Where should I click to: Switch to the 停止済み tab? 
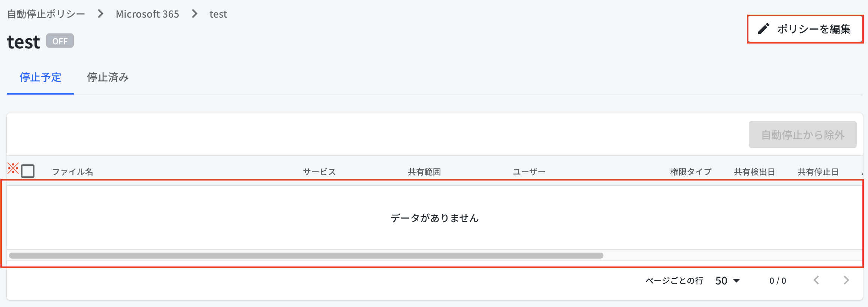[x=108, y=77]
